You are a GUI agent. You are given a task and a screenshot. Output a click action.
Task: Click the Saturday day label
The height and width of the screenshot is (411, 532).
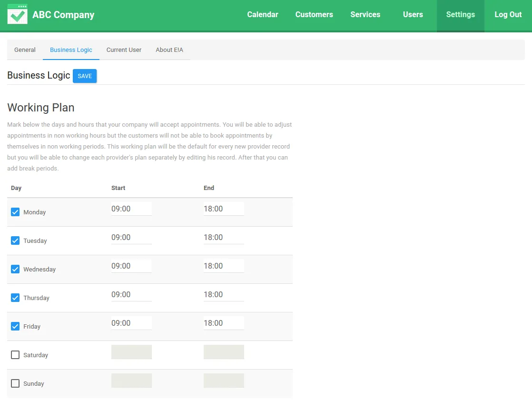pos(36,355)
